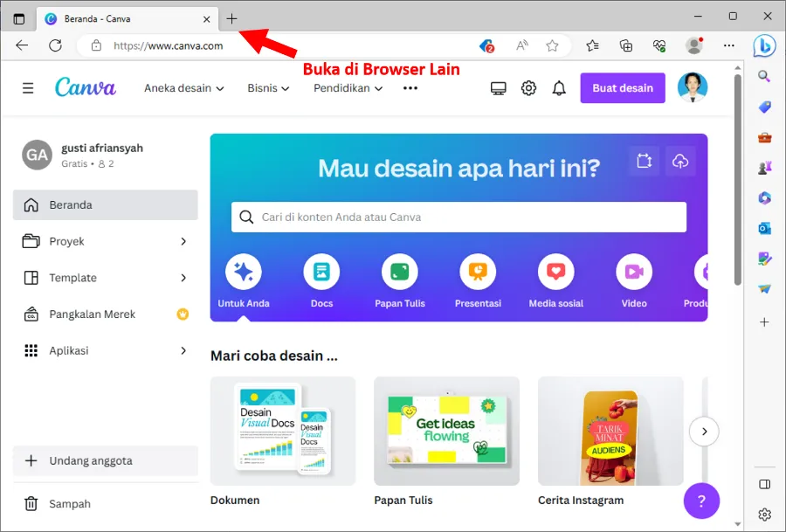Open Proyek in the sidebar
Screen dimensions: 786x532
(106, 241)
